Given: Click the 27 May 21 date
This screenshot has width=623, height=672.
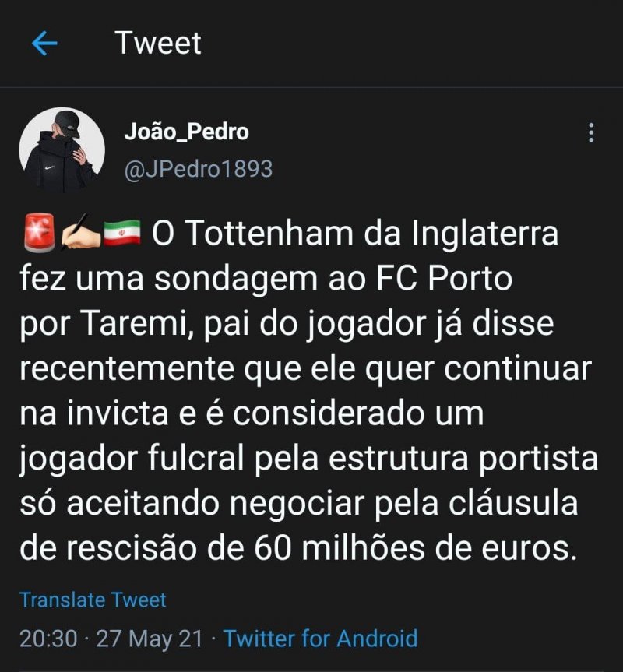Looking at the screenshot, I should point(150,639).
